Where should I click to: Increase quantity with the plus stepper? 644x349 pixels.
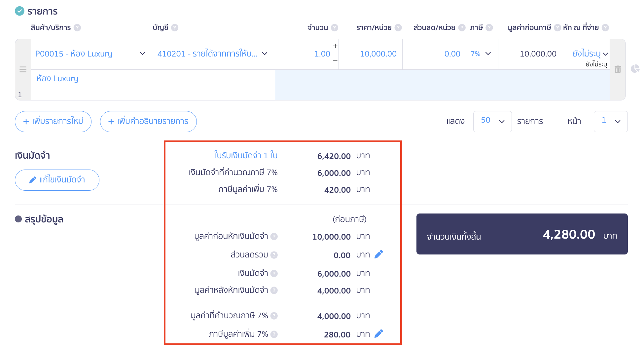click(x=335, y=46)
